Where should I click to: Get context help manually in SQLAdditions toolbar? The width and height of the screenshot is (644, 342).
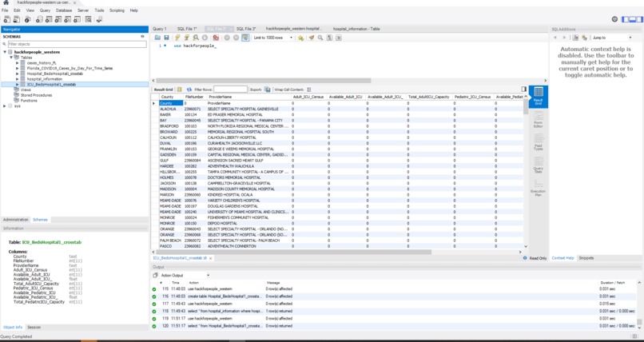pos(575,38)
